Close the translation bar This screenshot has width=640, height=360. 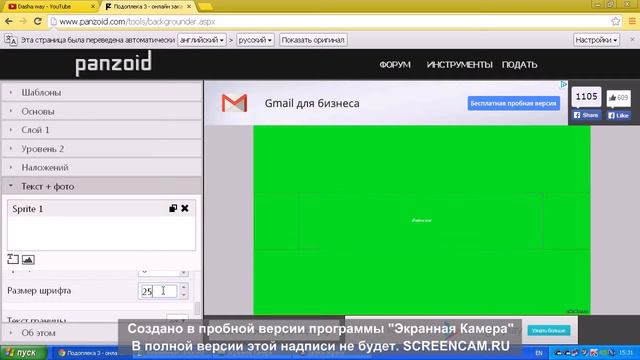click(632, 40)
